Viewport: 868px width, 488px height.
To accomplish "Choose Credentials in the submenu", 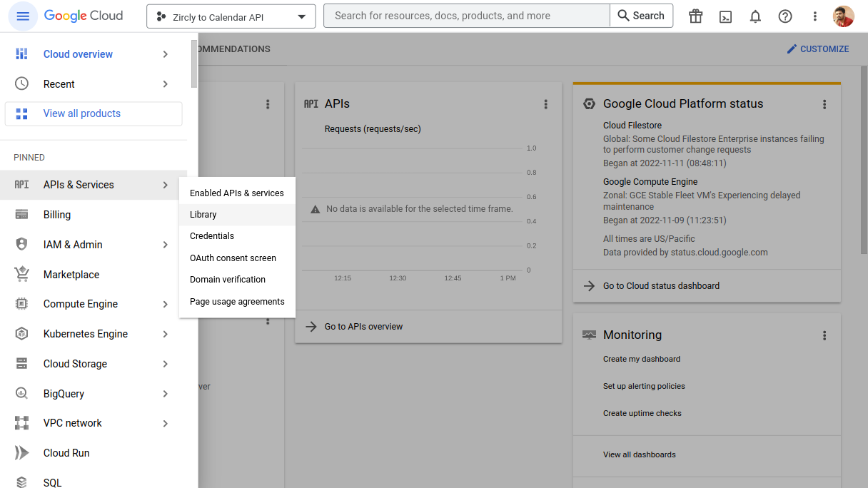I will [212, 236].
